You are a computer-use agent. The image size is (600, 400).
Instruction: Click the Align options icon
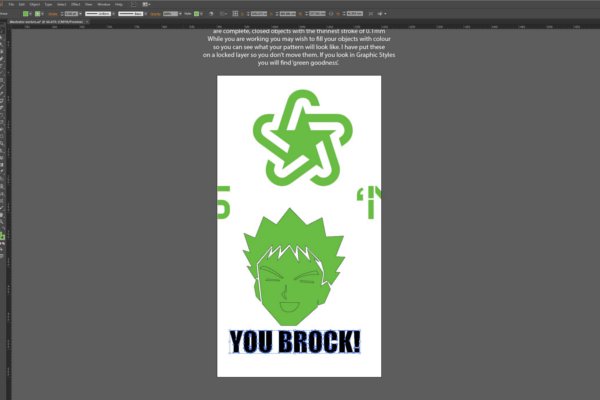tap(222, 14)
